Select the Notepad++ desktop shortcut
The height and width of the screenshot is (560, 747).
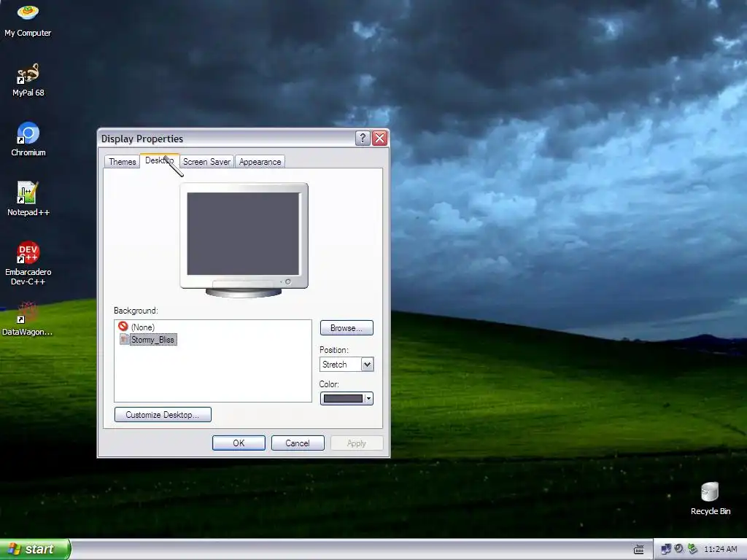tap(28, 199)
